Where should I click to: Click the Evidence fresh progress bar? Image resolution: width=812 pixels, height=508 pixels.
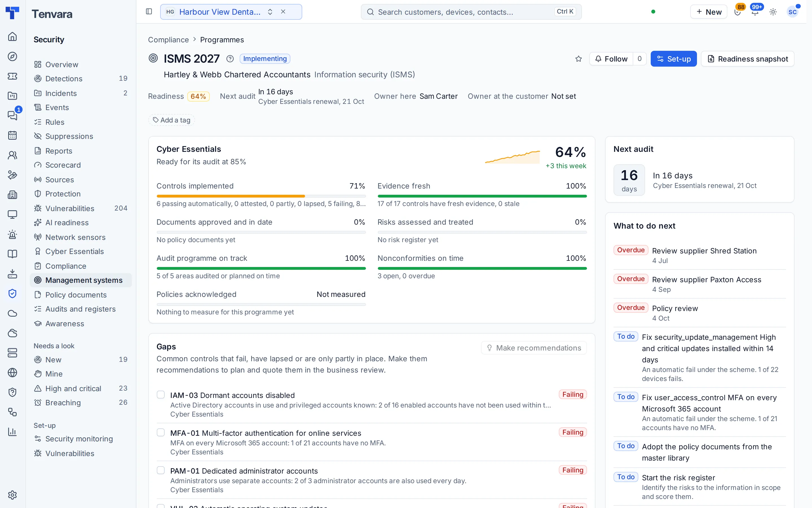point(482,196)
